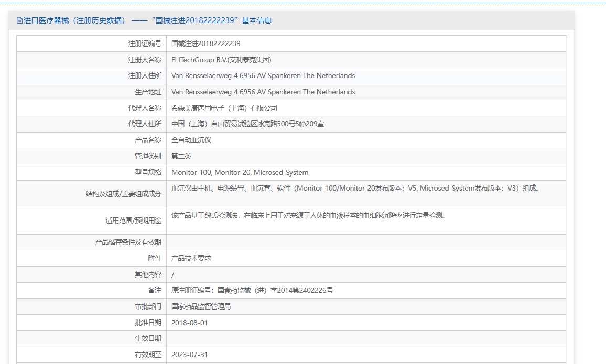Select the registration number value 国械注进20182222239 in the table
606x364 pixels.
[205, 43]
